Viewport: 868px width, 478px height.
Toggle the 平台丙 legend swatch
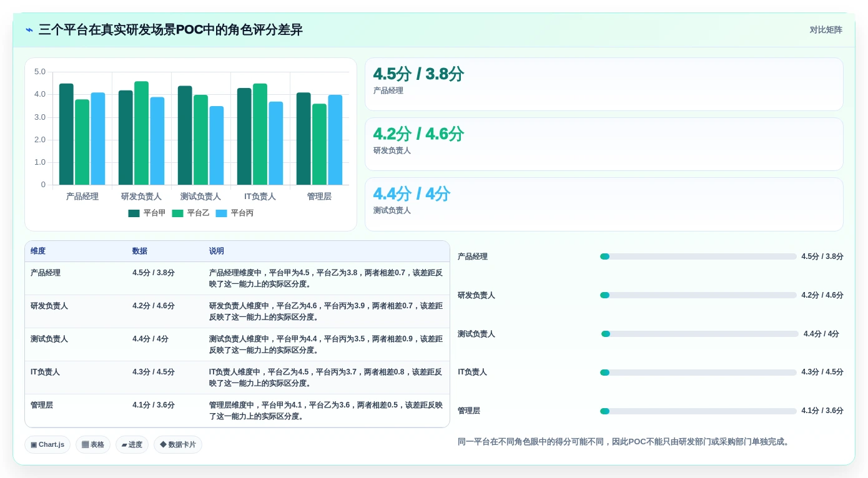[x=222, y=213]
